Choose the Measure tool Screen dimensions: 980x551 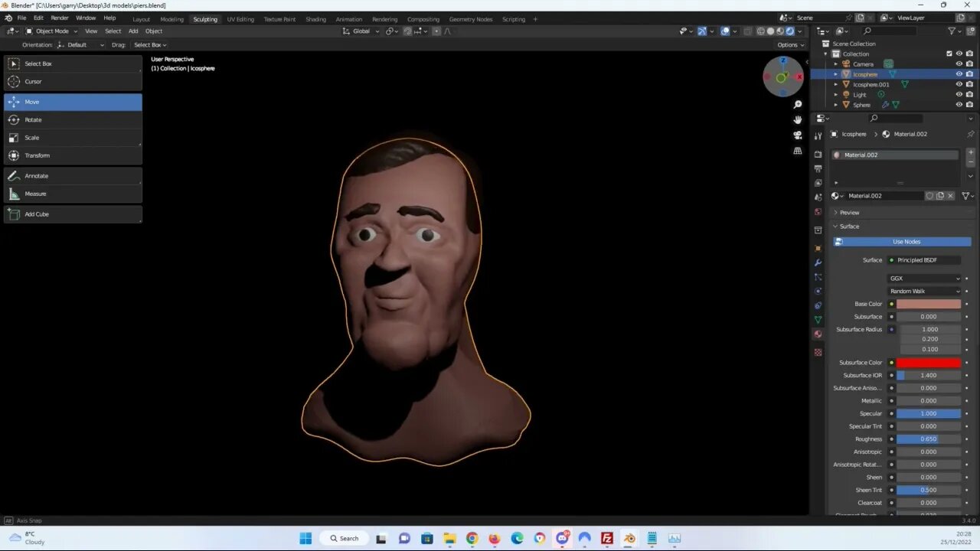(x=73, y=194)
